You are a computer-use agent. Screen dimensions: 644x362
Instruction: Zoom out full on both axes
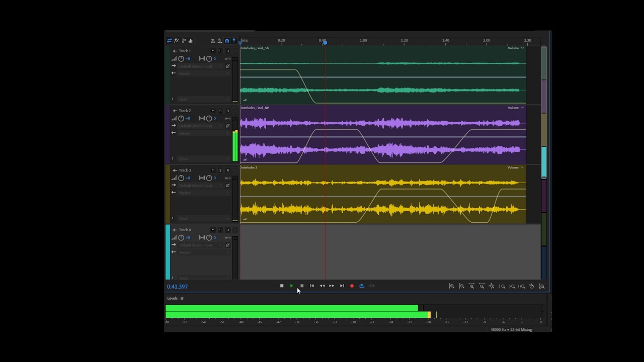492,286
